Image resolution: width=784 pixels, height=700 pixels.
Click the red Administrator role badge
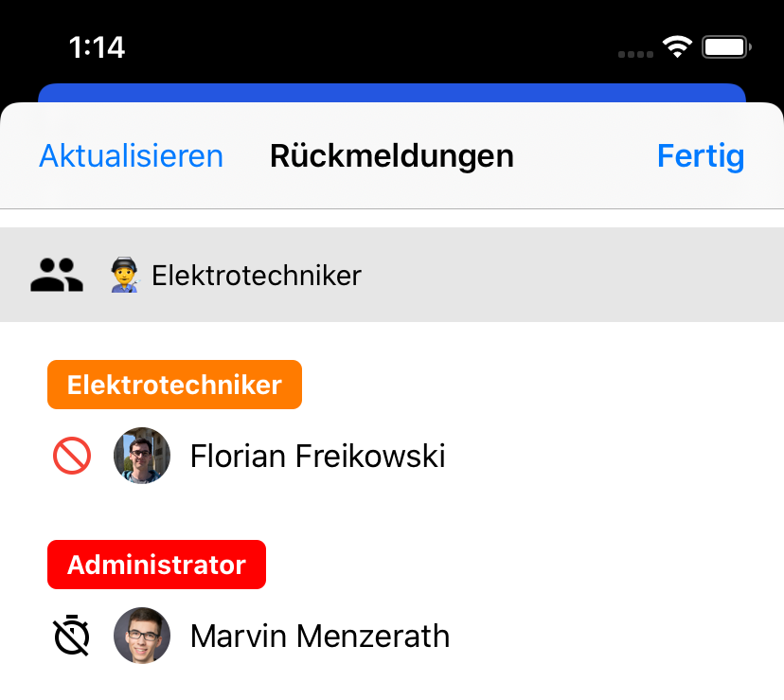[x=156, y=565]
